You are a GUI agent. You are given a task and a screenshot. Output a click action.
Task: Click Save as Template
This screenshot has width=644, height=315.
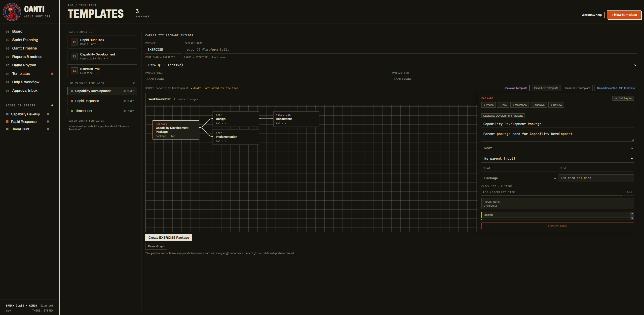click(515, 88)
